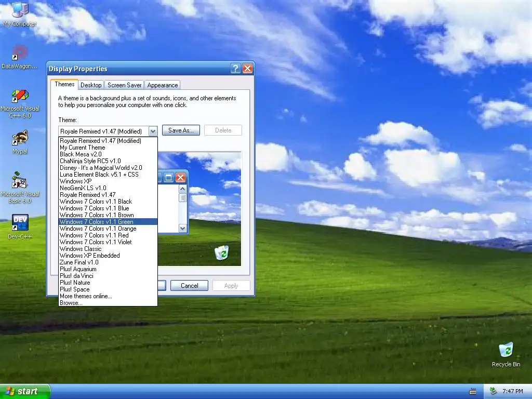Choose My Current Theme option
The width and height of the screenshot is (532, 399).
coord(108,147)
